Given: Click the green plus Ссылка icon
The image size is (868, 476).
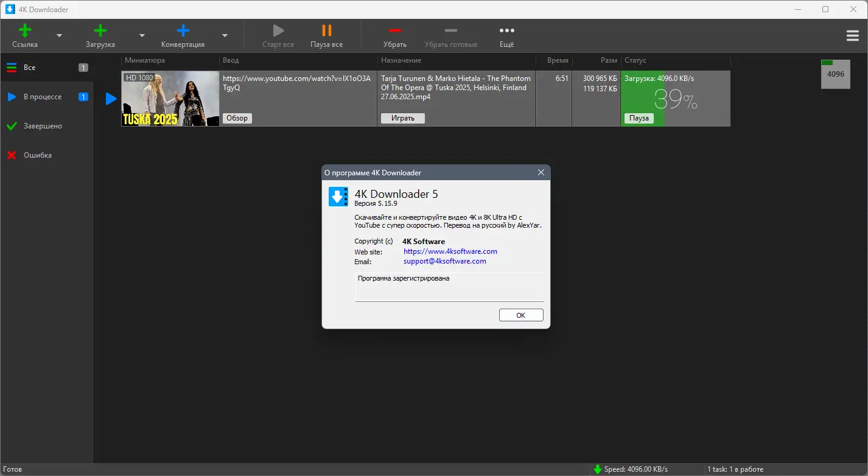Looking at the screenshot, I should (24, 30).
